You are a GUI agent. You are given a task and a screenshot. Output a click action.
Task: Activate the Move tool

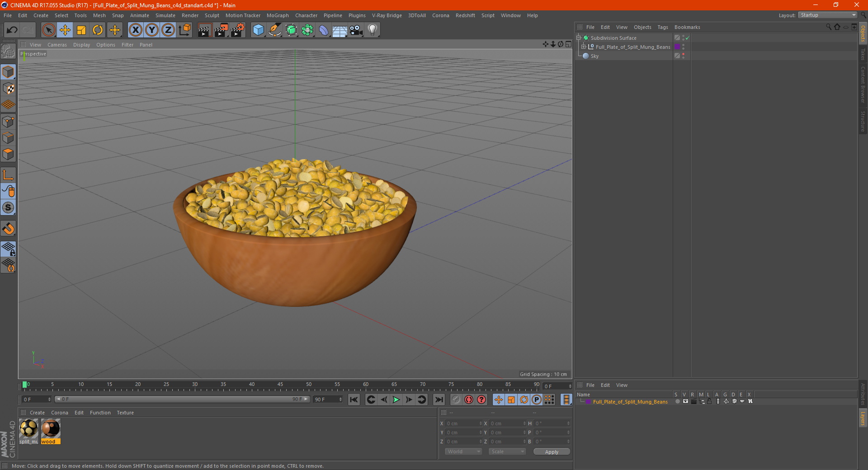[65, 30]
